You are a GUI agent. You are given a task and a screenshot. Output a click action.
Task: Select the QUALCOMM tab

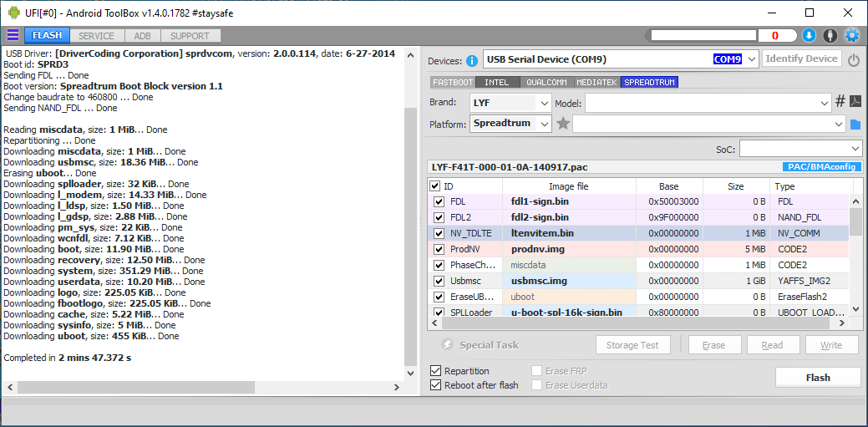tap(546, 83)
